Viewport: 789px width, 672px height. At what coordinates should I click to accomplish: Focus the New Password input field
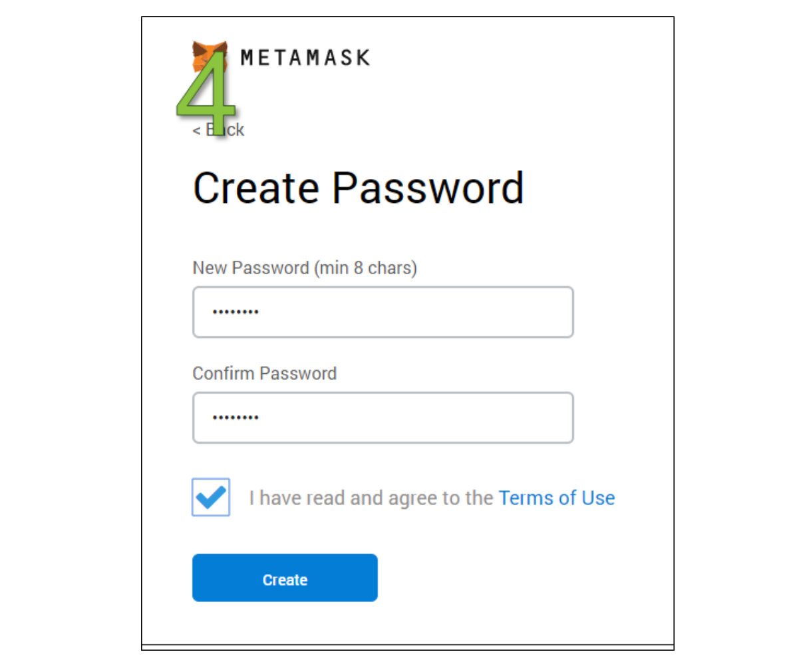pos(399,312)
